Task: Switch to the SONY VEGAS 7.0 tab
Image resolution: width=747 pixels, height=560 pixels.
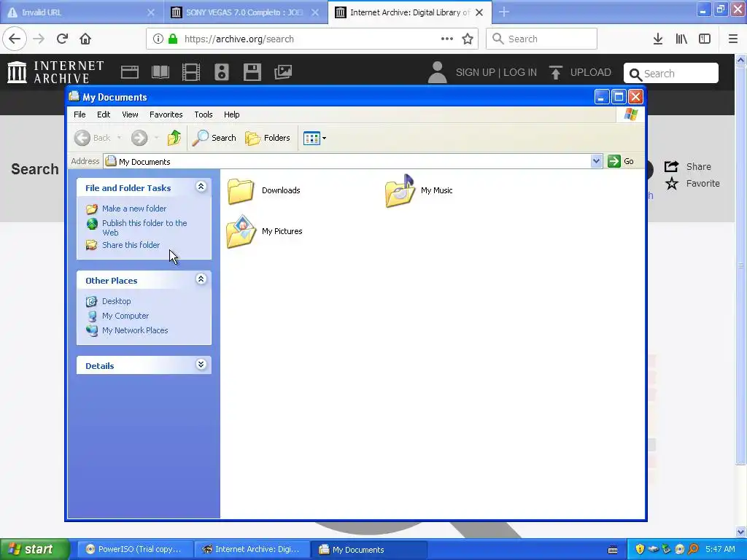Action: [x=245, y=12]
